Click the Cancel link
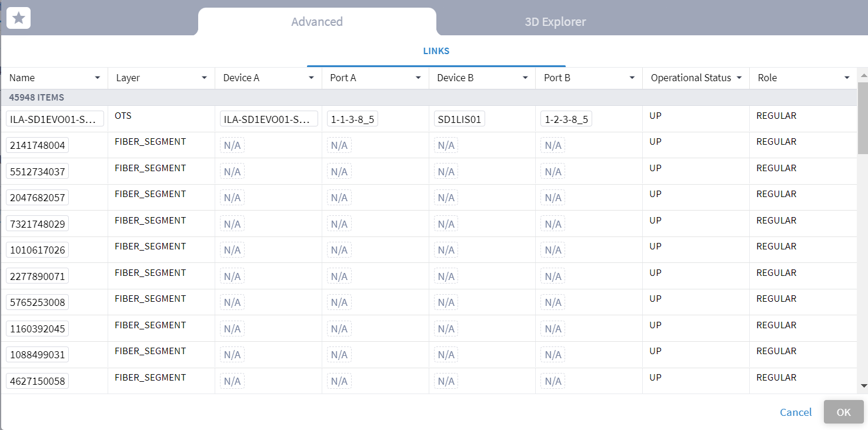 coord(796,412)
